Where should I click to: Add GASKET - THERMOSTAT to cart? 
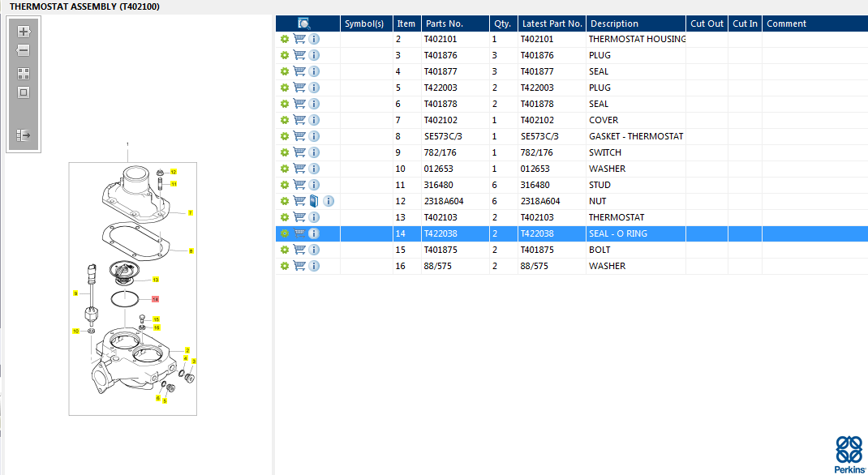[299, 136]
